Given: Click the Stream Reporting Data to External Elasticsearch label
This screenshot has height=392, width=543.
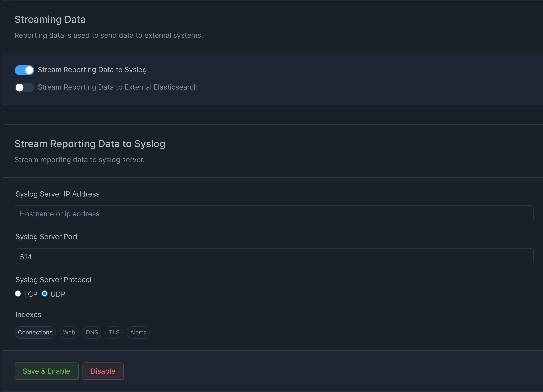Looking at the screenshot, I should (118, 87).
